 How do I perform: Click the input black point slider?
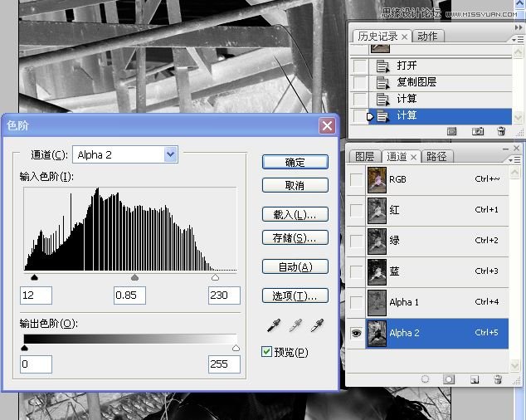(34, 277)
